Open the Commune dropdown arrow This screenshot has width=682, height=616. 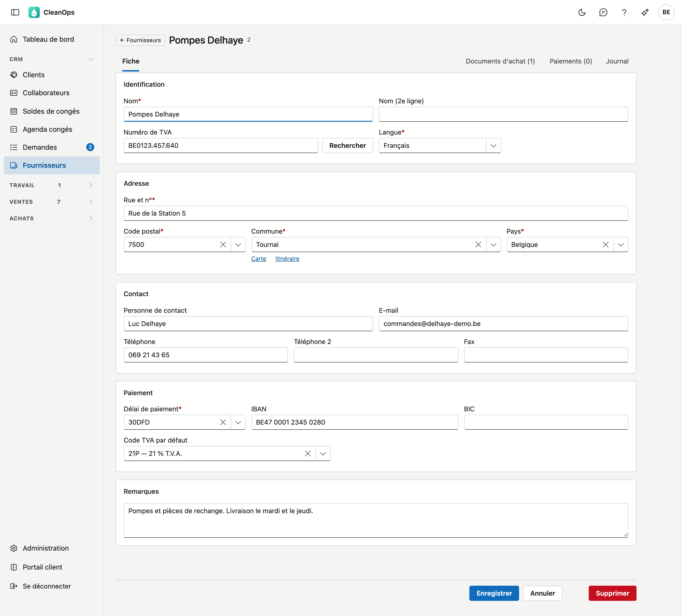pos(493,244)
